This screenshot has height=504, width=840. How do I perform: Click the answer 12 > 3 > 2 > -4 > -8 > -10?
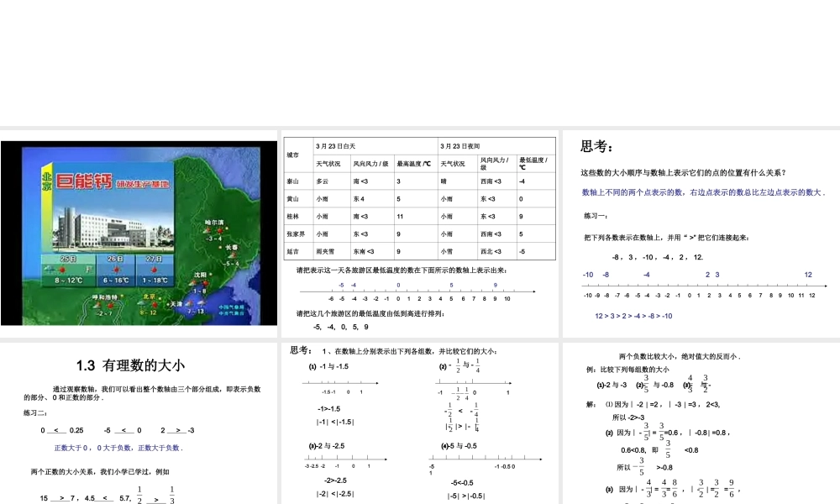[x=633, y=316]
